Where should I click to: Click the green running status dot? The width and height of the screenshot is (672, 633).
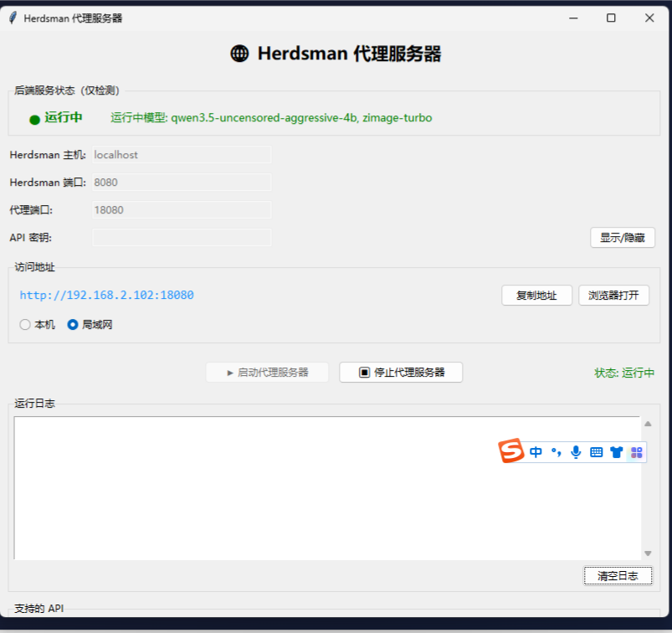click(x=34, y=120)
